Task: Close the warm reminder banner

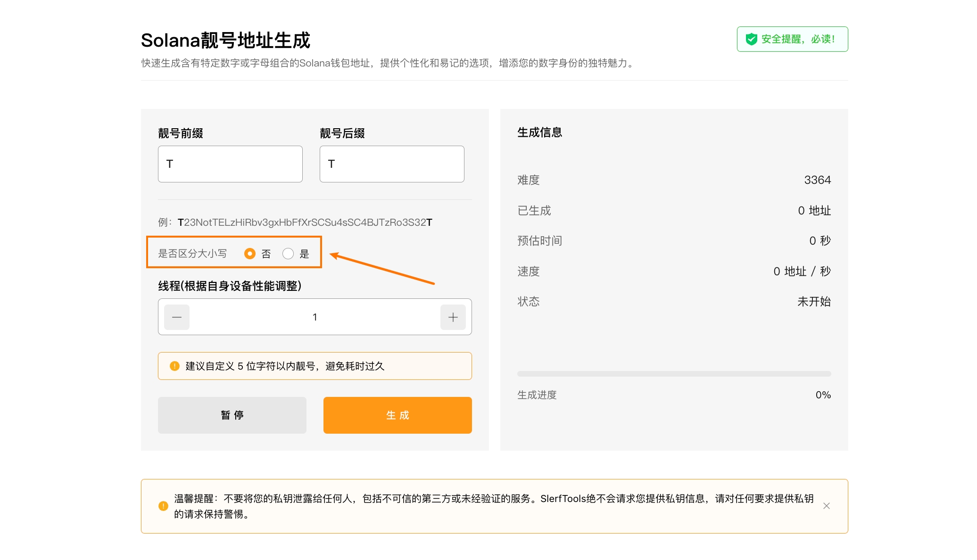Action: click(x=826, y=506)
